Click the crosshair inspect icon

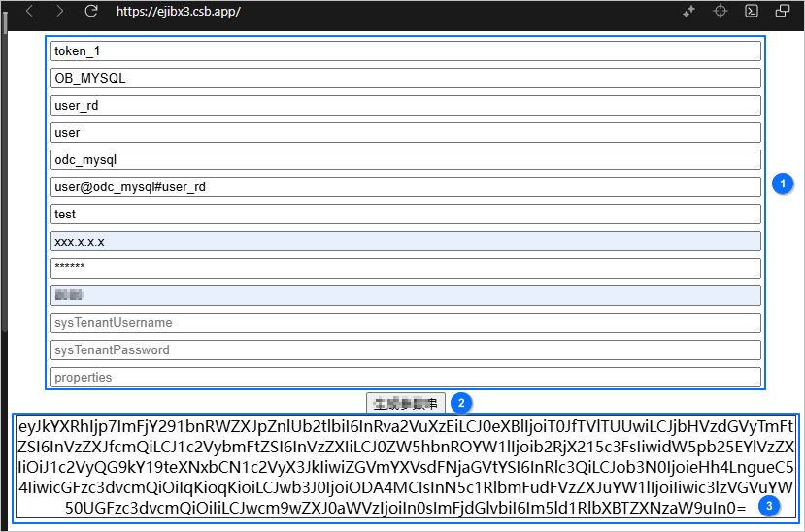point(721,12)
